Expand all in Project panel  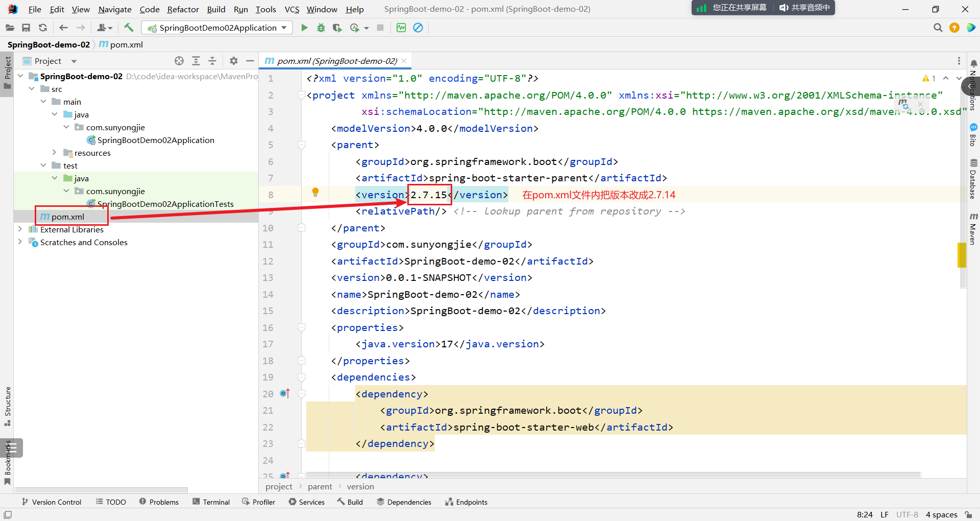[x=196, y=61]
